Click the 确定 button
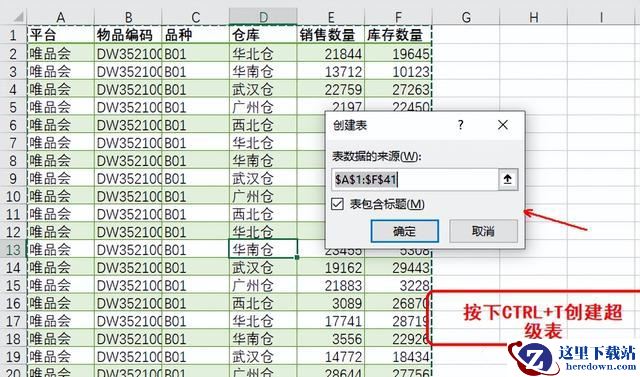This screenshot has height=377, width=640. coord(404,231)
